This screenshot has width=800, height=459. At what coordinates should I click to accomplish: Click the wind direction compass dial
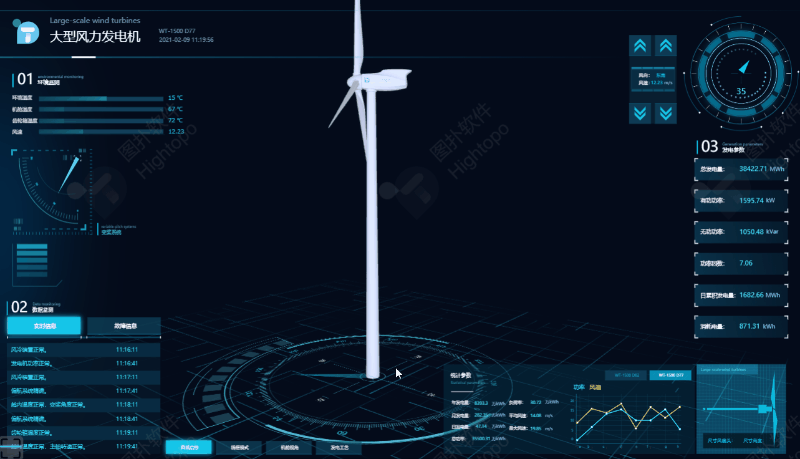click(741, 73)
